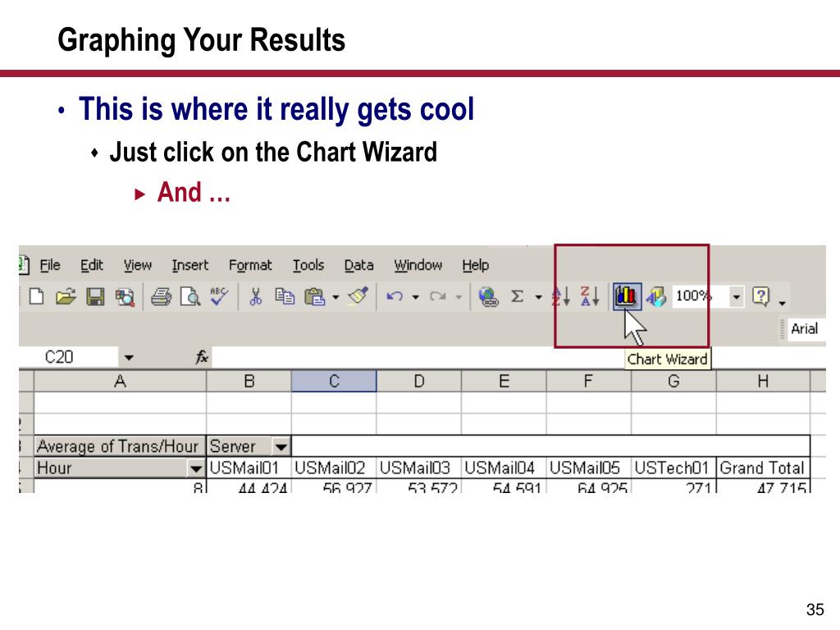
Task: Click the AutoSum sigma icon
Action: (x=517, y=296)
